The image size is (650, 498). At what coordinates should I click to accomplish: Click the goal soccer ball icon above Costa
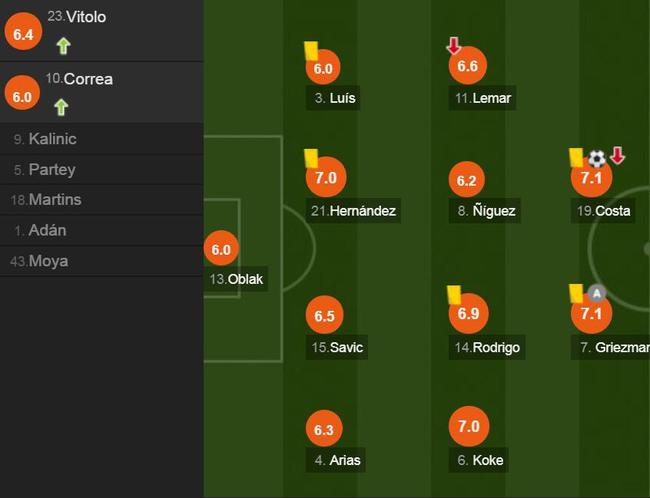coord(597,158)
